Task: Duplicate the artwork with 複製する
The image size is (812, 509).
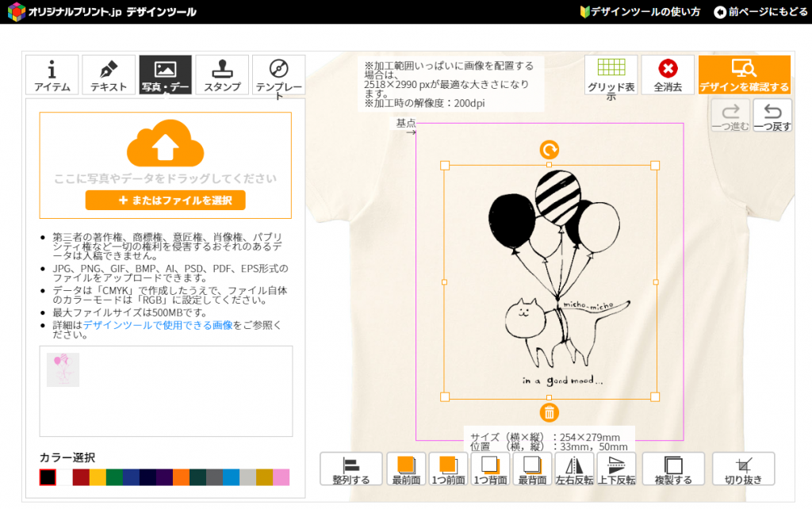Action: 673,469
